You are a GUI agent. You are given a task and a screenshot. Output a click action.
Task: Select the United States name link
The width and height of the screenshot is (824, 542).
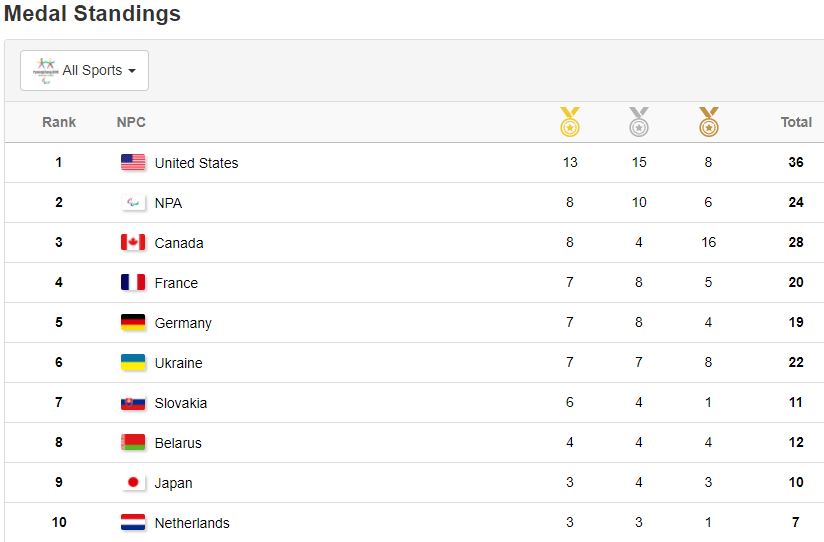click(x=196, y=163)
